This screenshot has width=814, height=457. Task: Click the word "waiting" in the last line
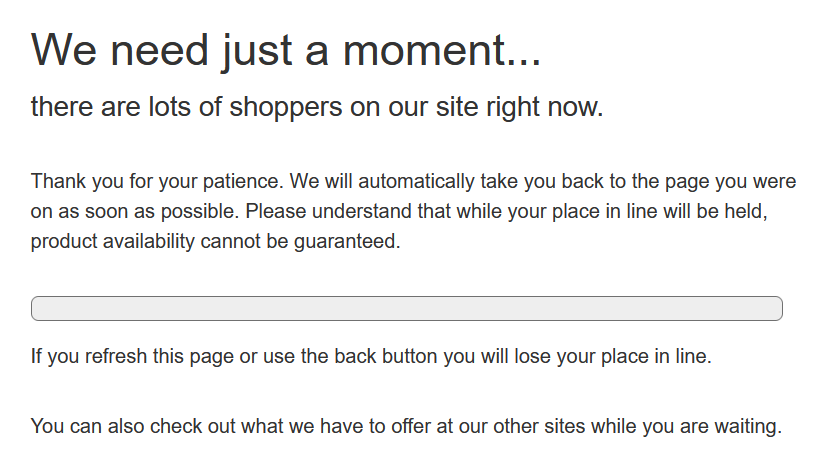pos(745,426)
